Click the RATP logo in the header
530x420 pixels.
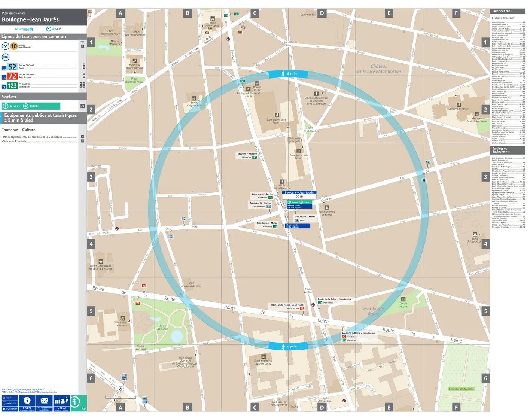tap(53, 29)
